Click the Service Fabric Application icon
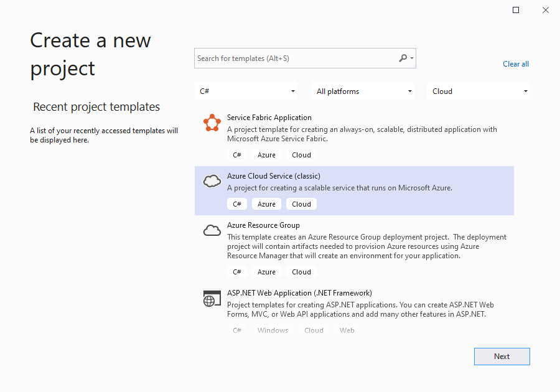Viewport: 560px width, 392px height. (212, 123)
